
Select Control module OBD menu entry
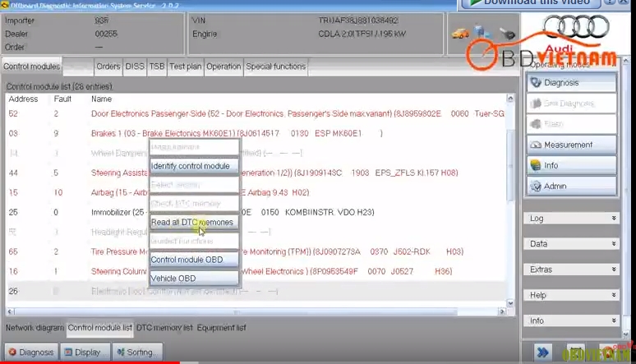194,260
